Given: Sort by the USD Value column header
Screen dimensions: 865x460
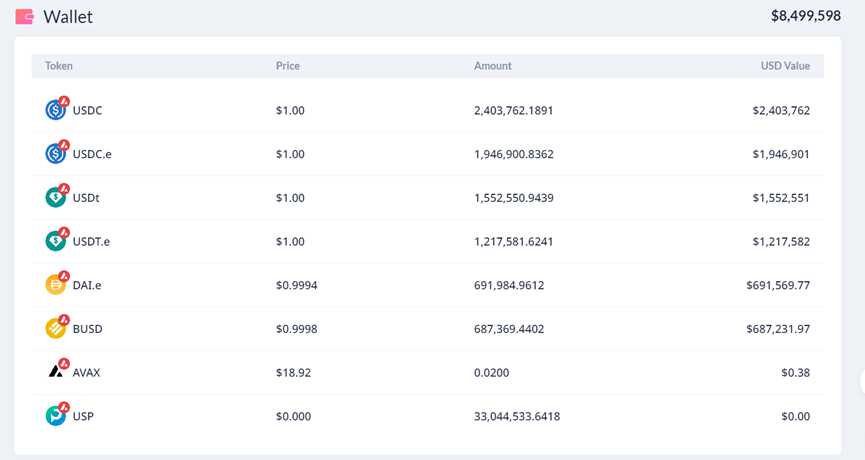Looking at the screenshot, I should [x=785, y=66].
